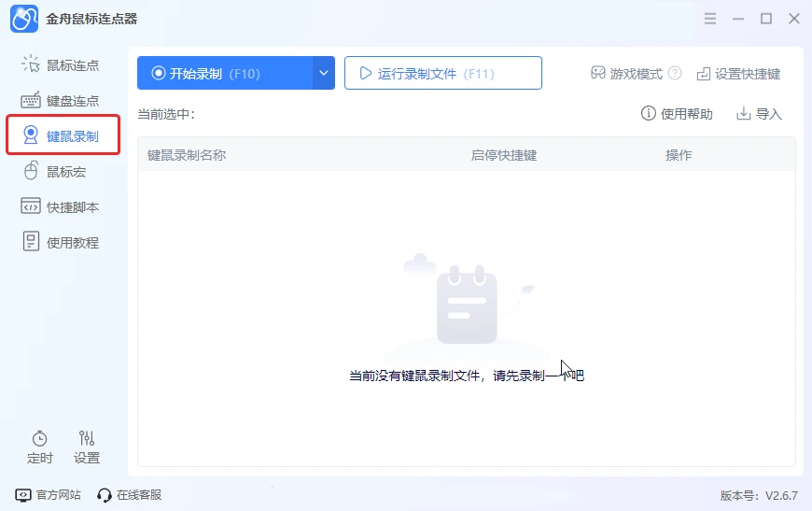Open 设置快捷键 hotkey settings
The width and height of the screenshot is (812, 511).
(738, 74)
